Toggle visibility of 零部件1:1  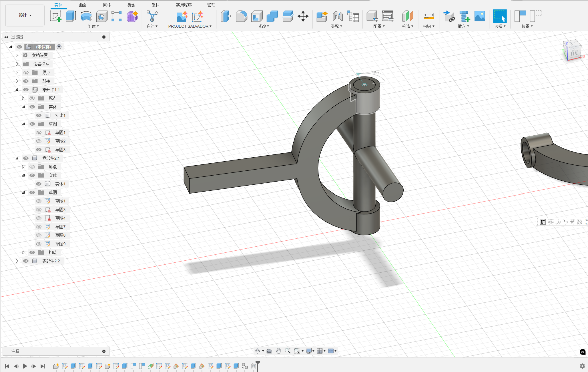point(26,90)
